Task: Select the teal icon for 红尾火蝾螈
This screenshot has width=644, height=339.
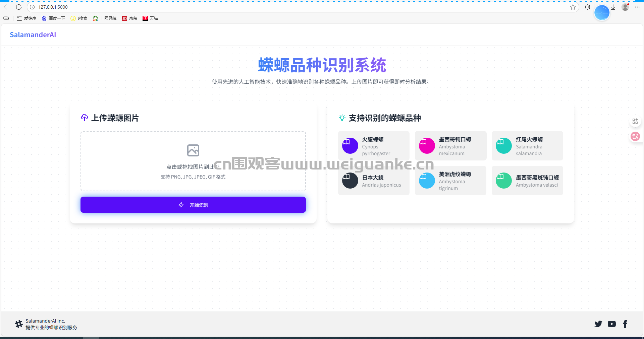Action: coord(503,146)
